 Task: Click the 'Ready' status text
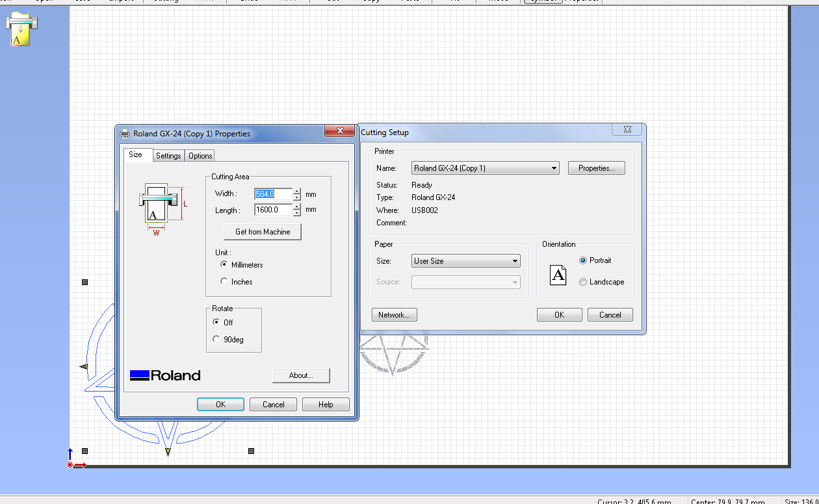422,185
